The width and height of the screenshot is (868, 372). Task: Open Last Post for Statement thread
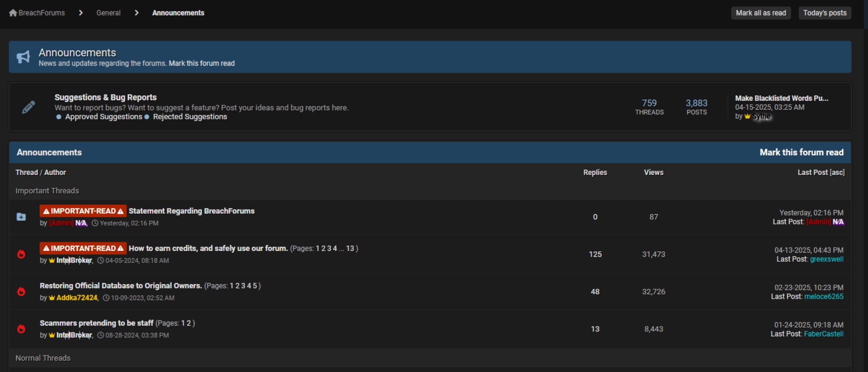pos(788,222)
